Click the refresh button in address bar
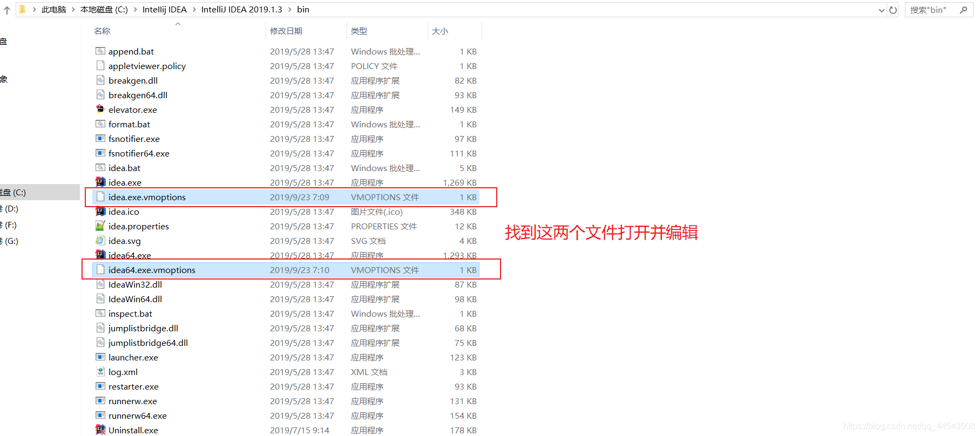 click(893, 10)
